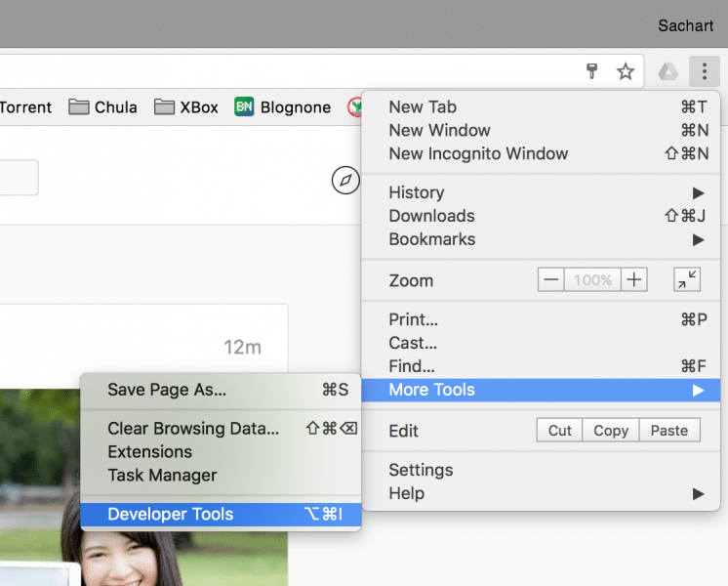Click the password key icon in address bar

592,71
